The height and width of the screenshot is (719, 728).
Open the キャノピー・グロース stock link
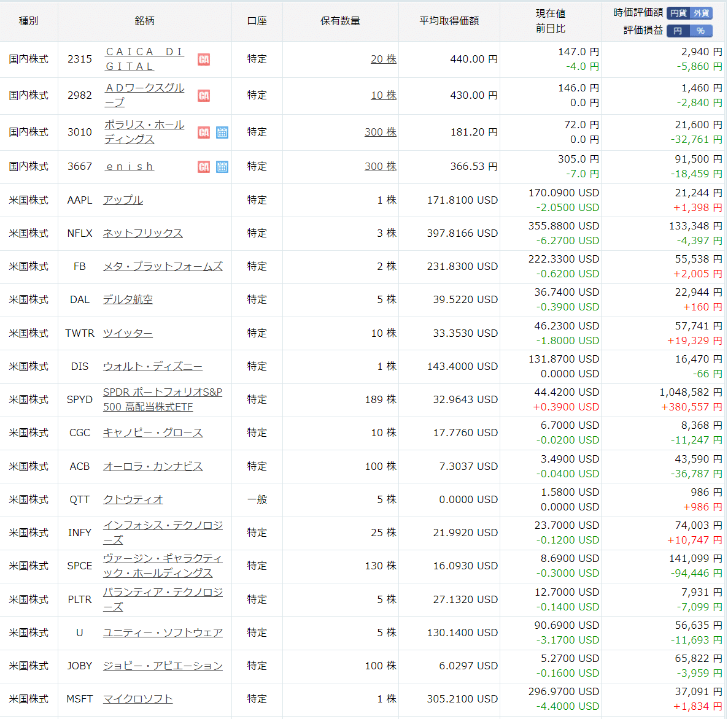click(x=153, y=433)
